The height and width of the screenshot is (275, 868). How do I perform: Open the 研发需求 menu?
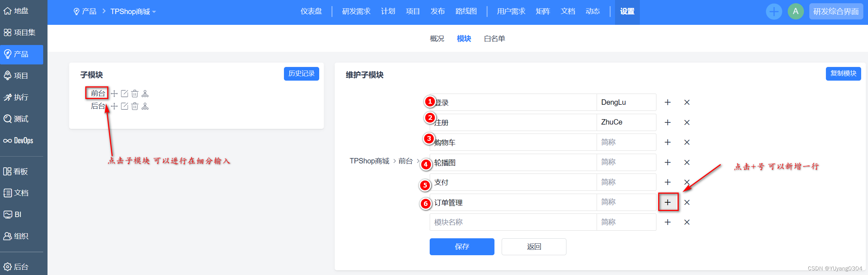(x=356, y=12)
